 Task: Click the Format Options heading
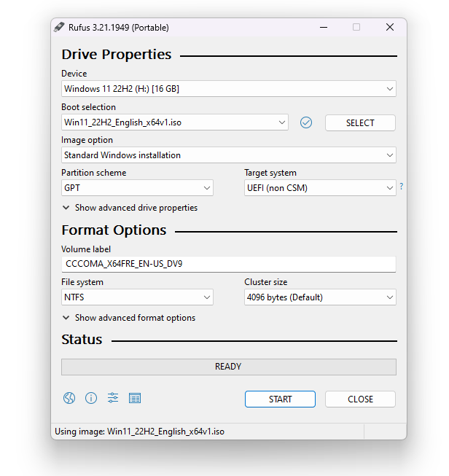(114, 230)
